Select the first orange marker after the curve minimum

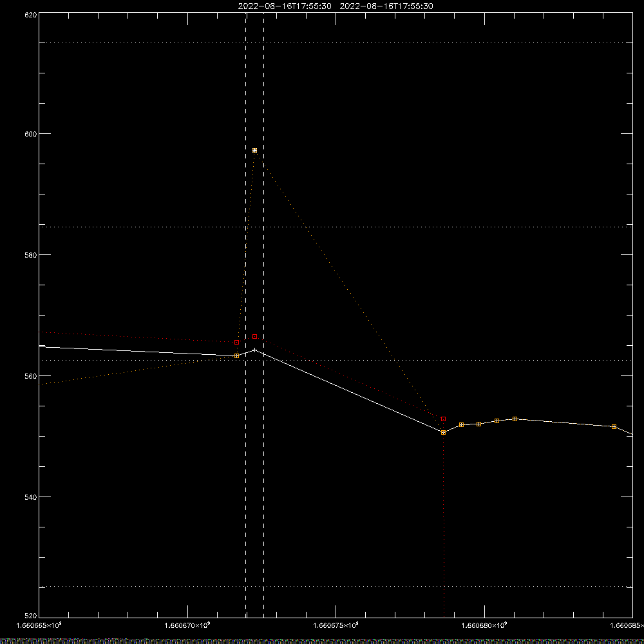click(x=461, y=424)
